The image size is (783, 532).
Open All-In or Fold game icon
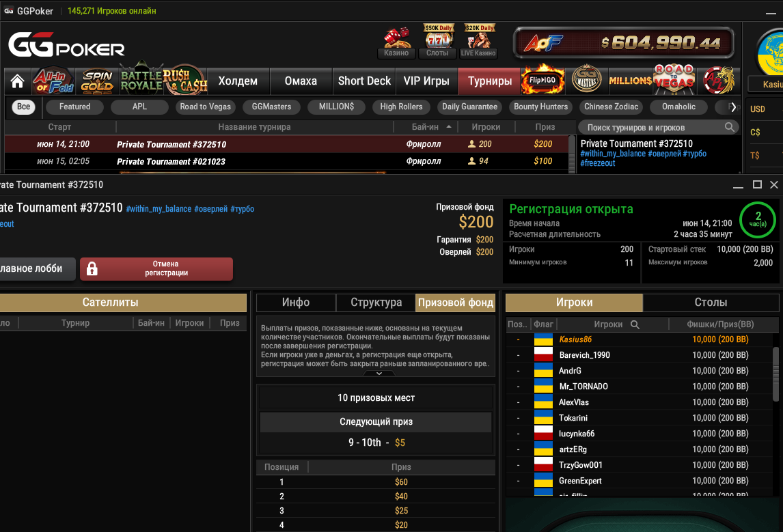pyautogui.click(x=53, y=81)
